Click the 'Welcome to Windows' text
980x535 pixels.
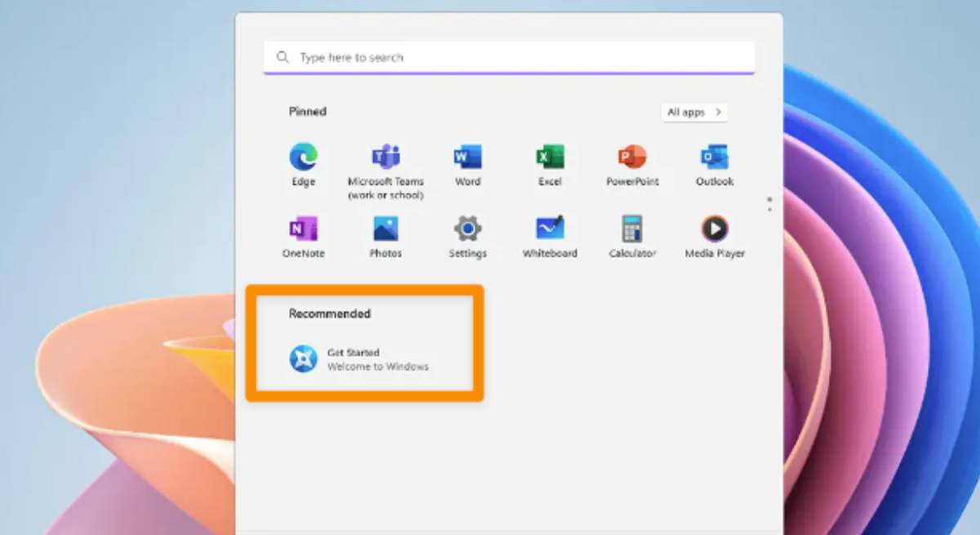click(378, 367)
